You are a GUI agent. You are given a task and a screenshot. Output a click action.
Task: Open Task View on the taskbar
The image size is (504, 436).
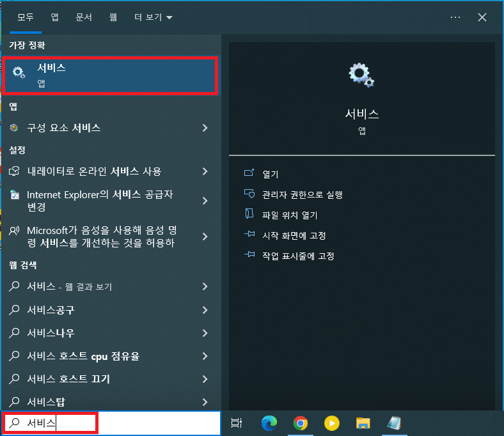pos(237,423)
